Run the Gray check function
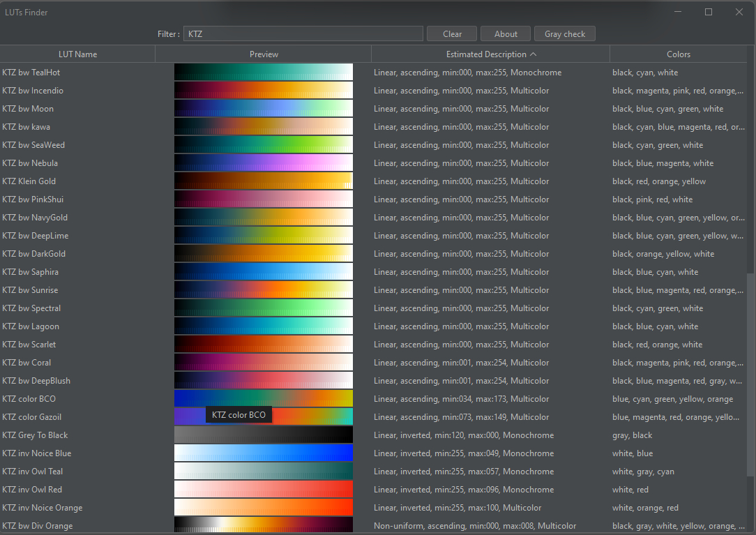This screenshot has height=535, width=756. (564, 33)
